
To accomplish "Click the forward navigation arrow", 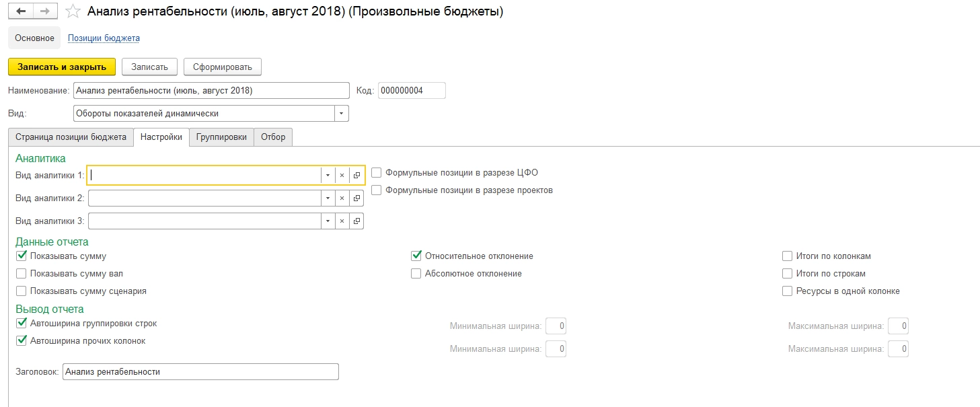I will 45,11.
